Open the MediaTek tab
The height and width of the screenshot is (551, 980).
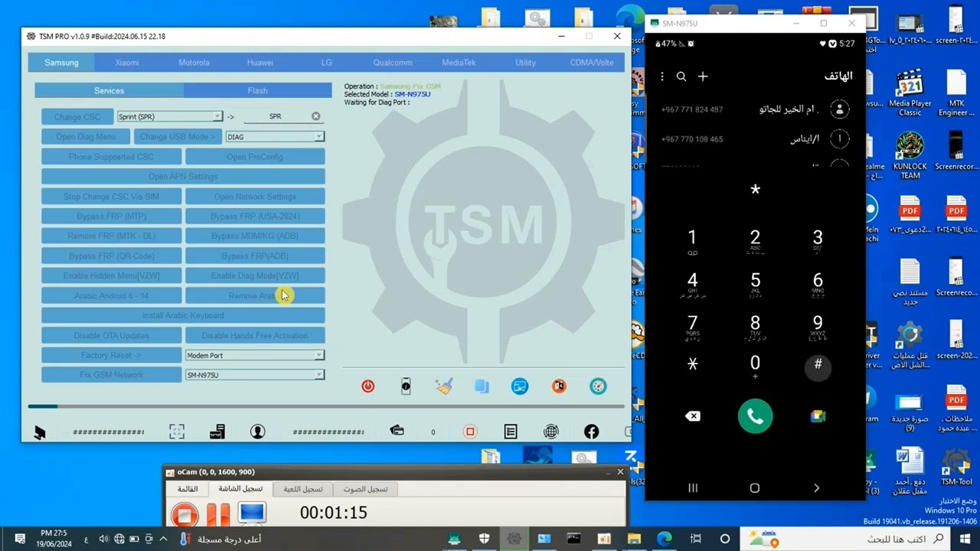click(x=459, y=63)
